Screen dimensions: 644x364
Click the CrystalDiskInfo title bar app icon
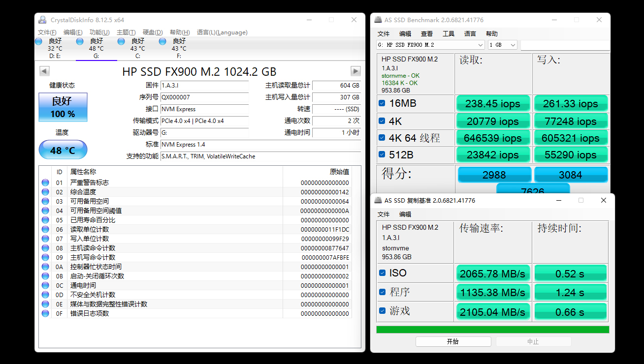point(43,20)
